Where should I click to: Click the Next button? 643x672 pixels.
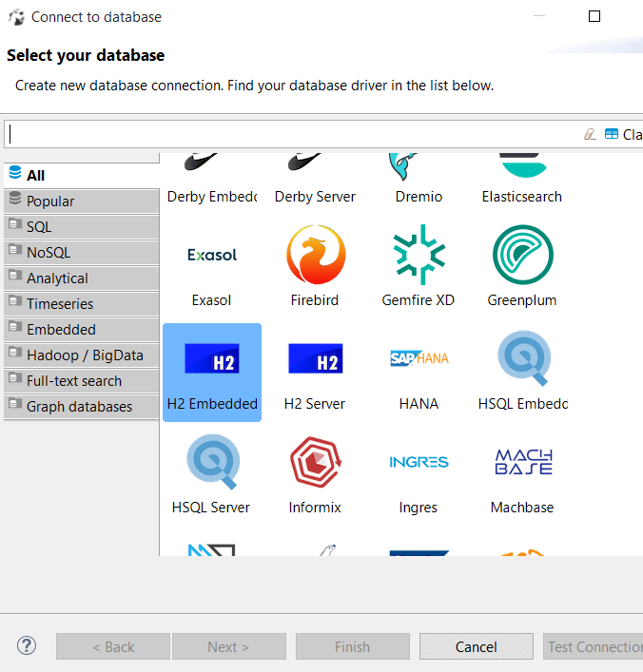229,646
